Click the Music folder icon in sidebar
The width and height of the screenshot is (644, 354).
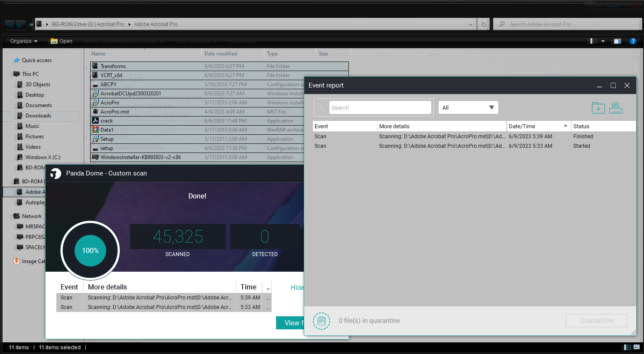coord(20,126)
